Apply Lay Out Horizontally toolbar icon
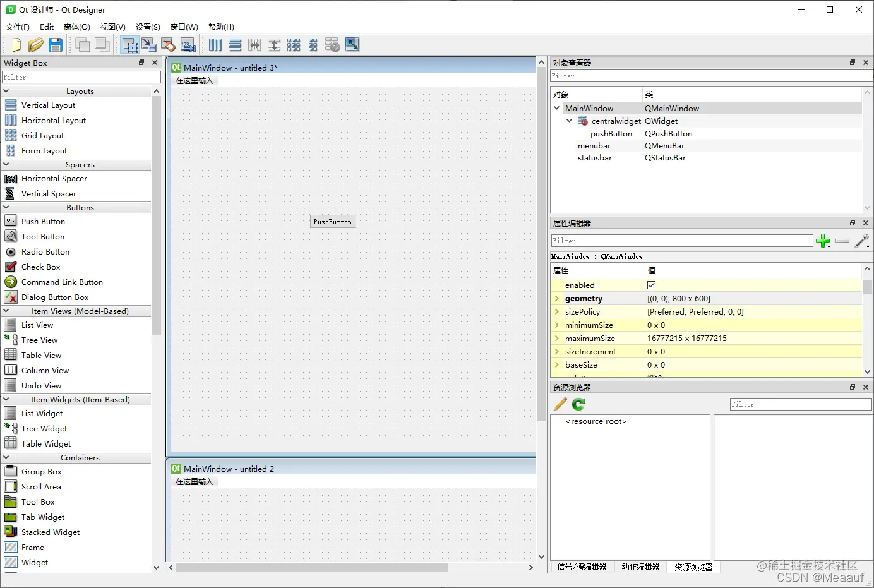 pos(215,45)
